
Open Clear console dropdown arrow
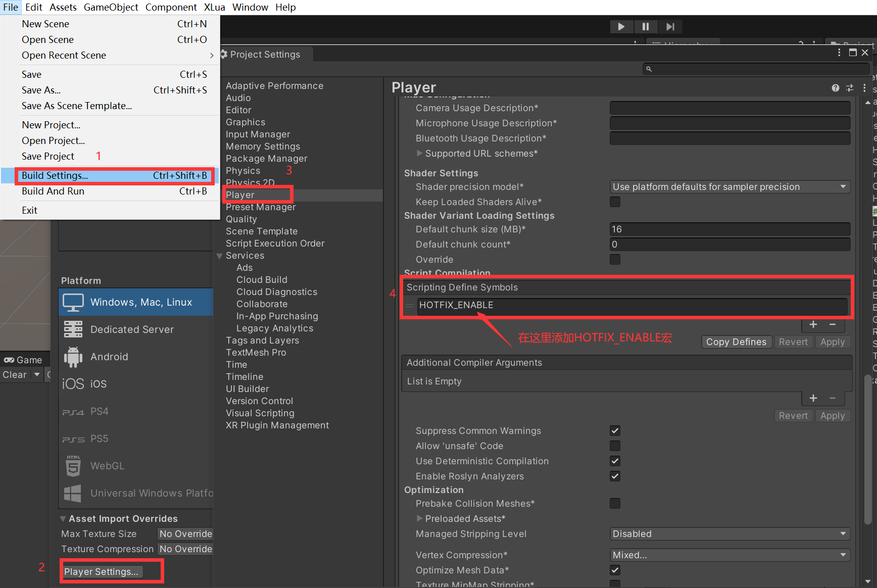37,375
